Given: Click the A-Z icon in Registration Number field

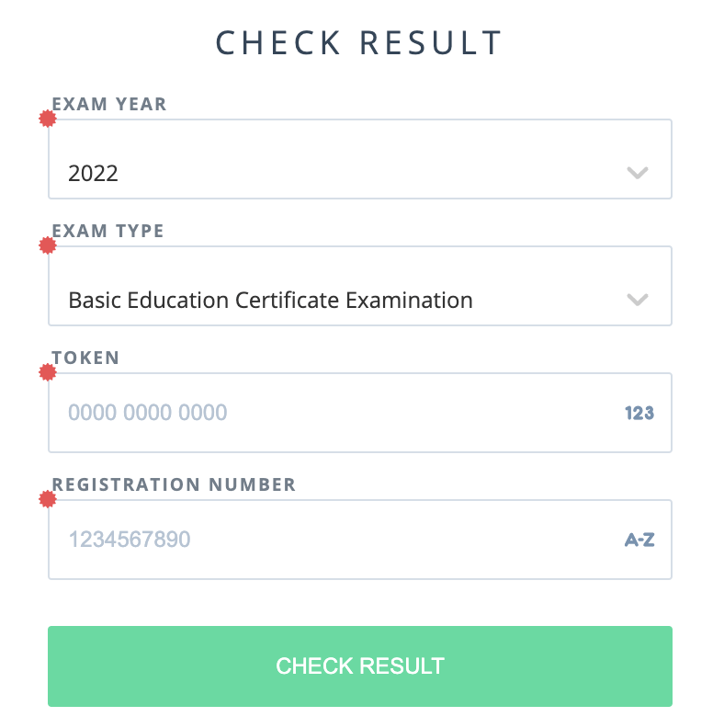Looking at the screenshot, I should pos(639,540).
